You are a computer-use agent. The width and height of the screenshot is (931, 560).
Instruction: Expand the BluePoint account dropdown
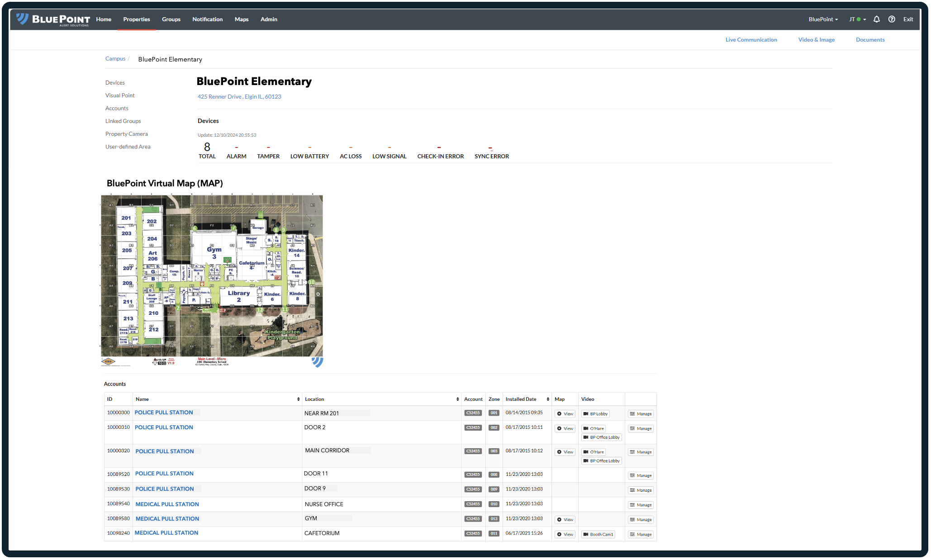click(x=823, y=19)
